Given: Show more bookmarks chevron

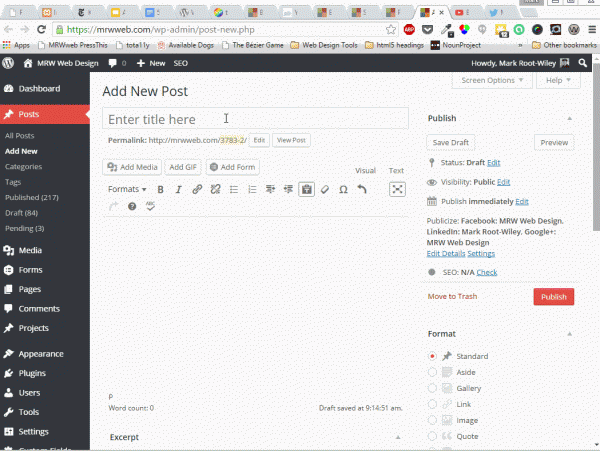Looking at the screenshot, I should pos(520,45).
